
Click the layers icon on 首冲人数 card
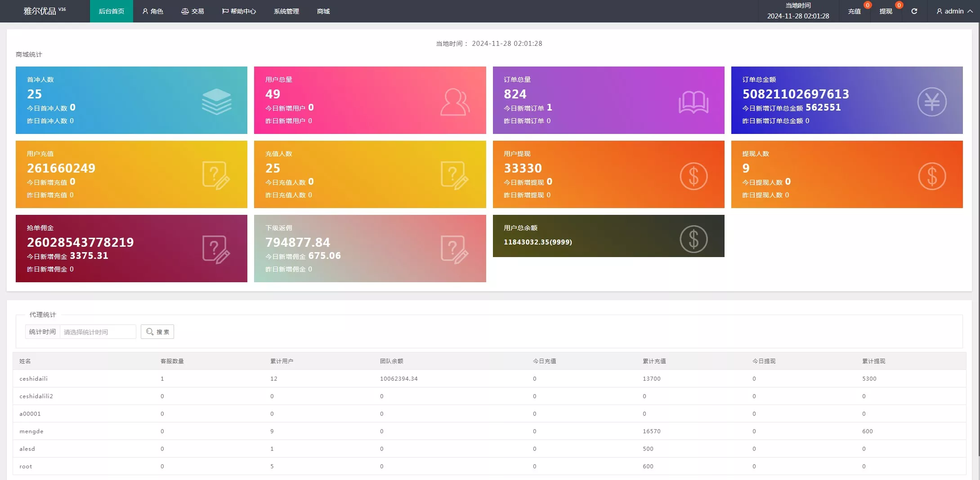click(x=216, y=101)
